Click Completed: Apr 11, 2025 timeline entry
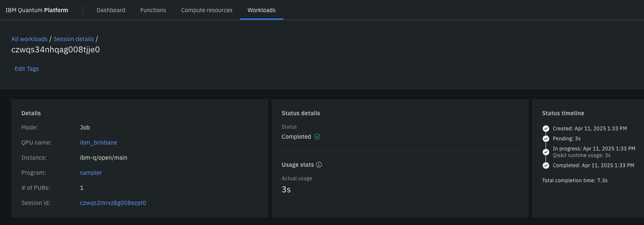Image resolution: width=644 pixels, height=225 pixels. pyautogui.click(x=593, y=166)
